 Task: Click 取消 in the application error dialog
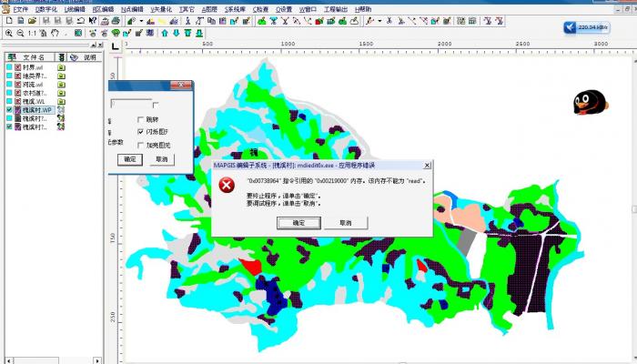point(346,222)
